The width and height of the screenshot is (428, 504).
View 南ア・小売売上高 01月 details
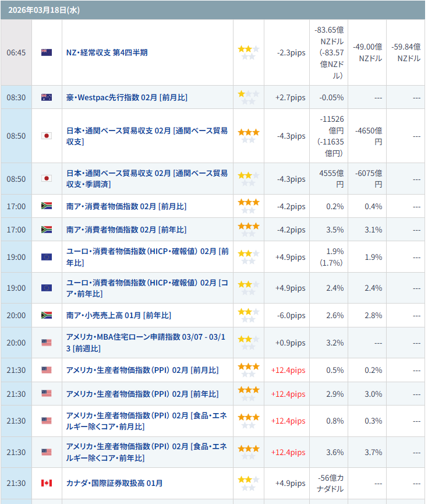coord(119,315)
